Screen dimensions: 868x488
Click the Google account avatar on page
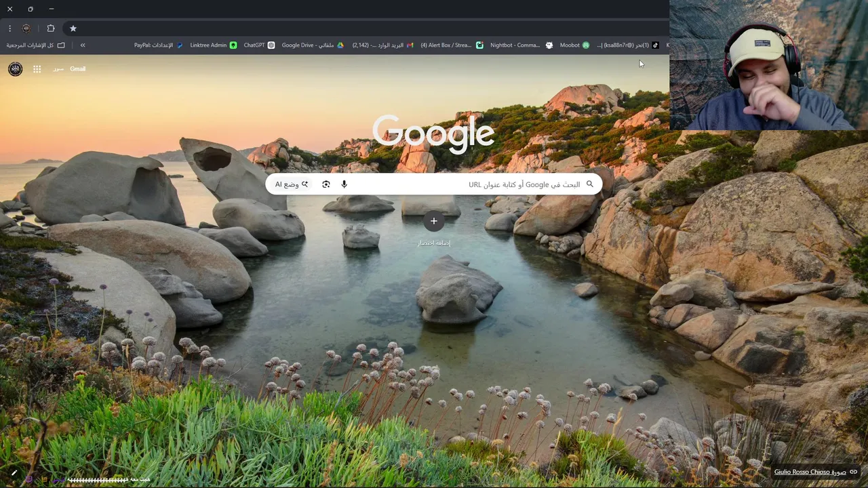coord(15,68)
